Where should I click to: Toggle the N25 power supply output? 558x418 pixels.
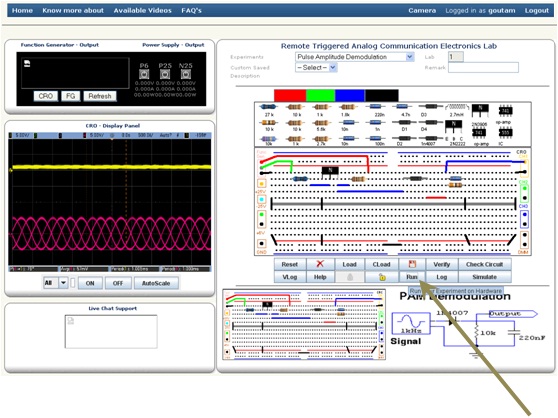click(186, 74)
